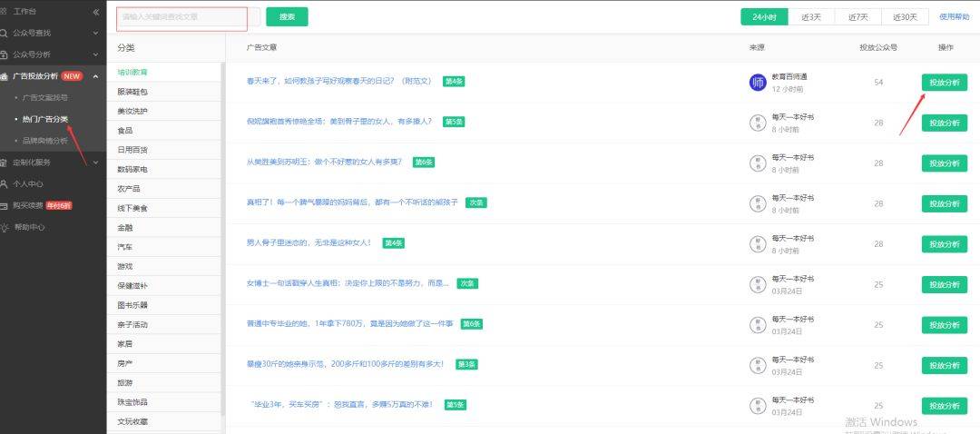The image size is (980, 434).
Task: Click 投放分析 for the 真相了 article
Action: coord(945,204)
